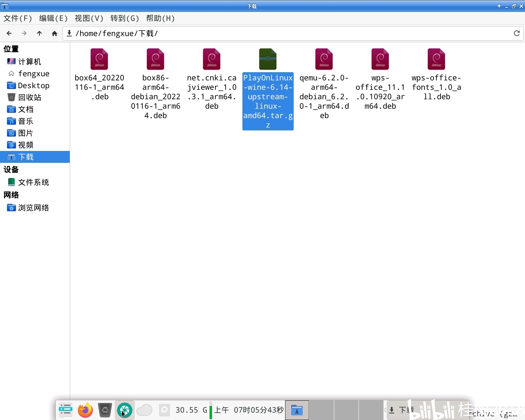This screenshot has width=525, height=420.
Task: Open Desktop from the sidebar
Action: (35, 85)
